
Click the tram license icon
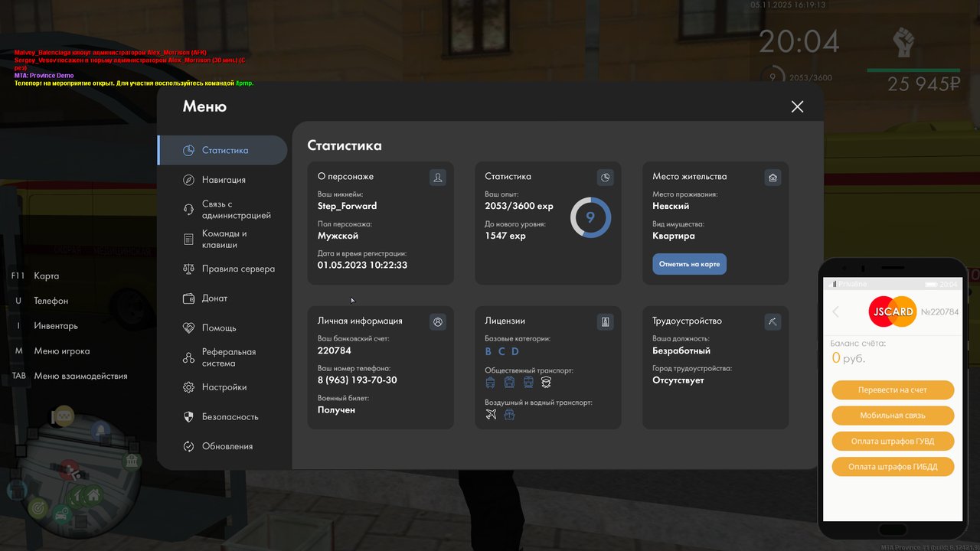click(528, 383)
